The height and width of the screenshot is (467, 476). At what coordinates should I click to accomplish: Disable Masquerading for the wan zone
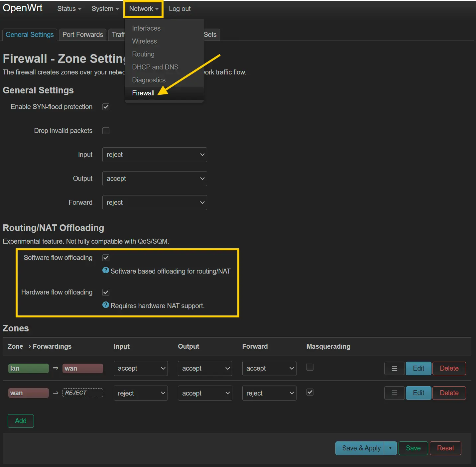pos(310,392)
